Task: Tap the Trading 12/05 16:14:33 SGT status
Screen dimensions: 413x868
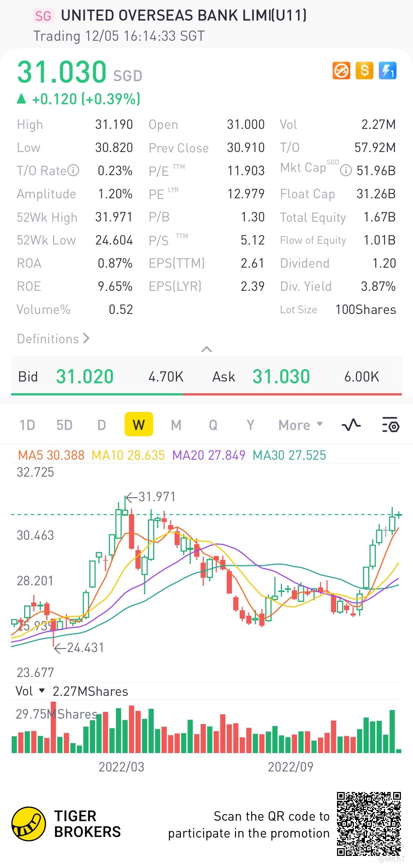Action: (x=119, y=36)
